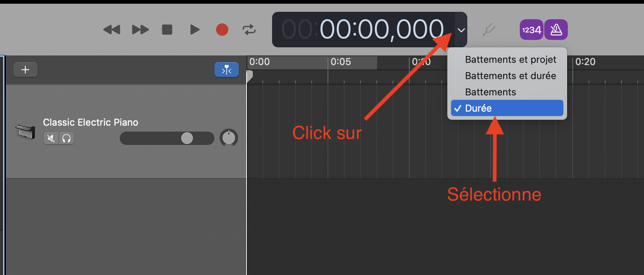Solo the Classic Electric Piano with headphones
The width and height of the screenshot is (644, 275).
67,138
